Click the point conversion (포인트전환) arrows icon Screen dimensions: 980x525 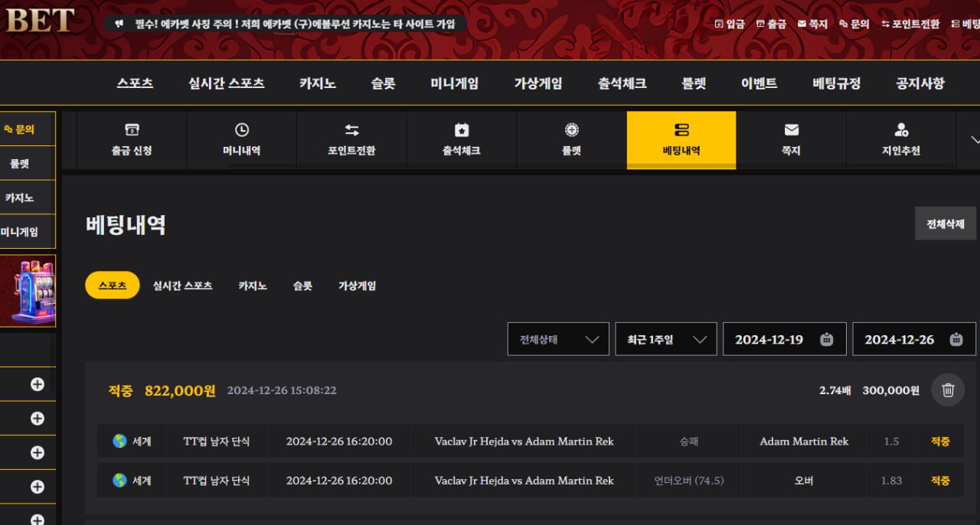[x=351, y=130]
